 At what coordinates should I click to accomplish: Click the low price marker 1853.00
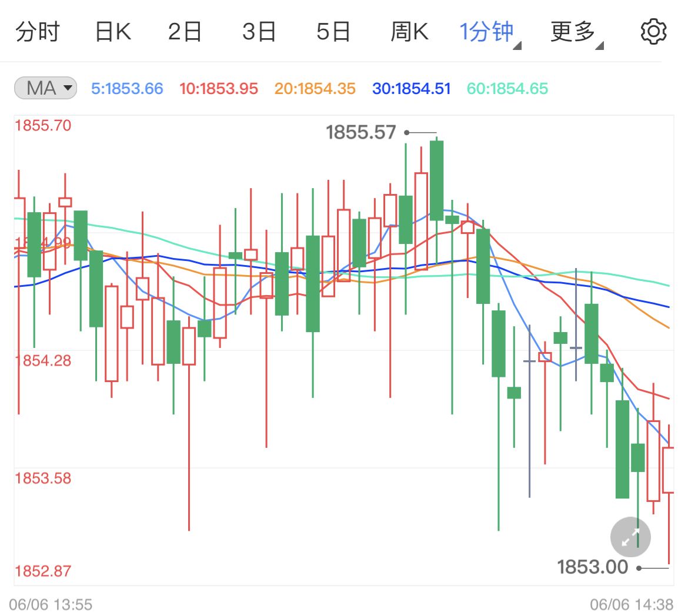point(593,567)
